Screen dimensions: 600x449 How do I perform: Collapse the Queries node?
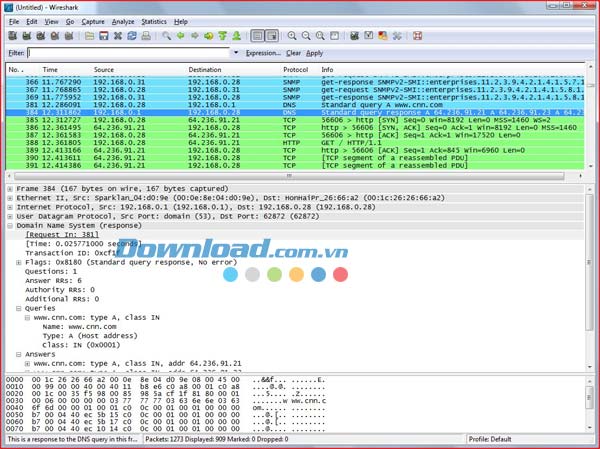(x=19, y=309)
